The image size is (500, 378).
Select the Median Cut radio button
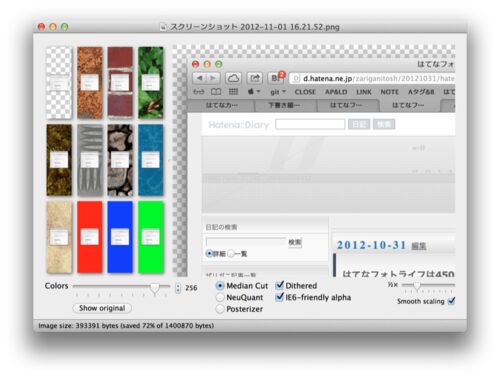(x=220, y=286)
